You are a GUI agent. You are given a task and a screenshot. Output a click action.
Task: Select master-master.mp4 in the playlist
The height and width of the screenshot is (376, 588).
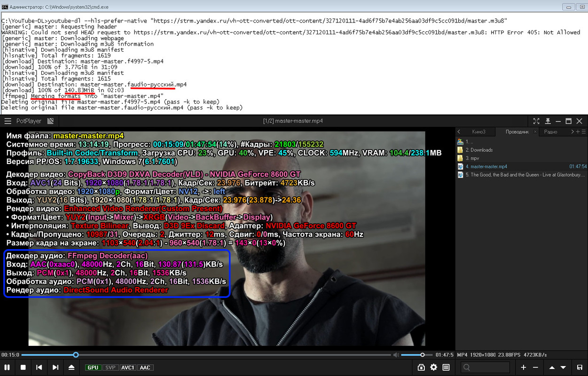(x=522, y=166)
